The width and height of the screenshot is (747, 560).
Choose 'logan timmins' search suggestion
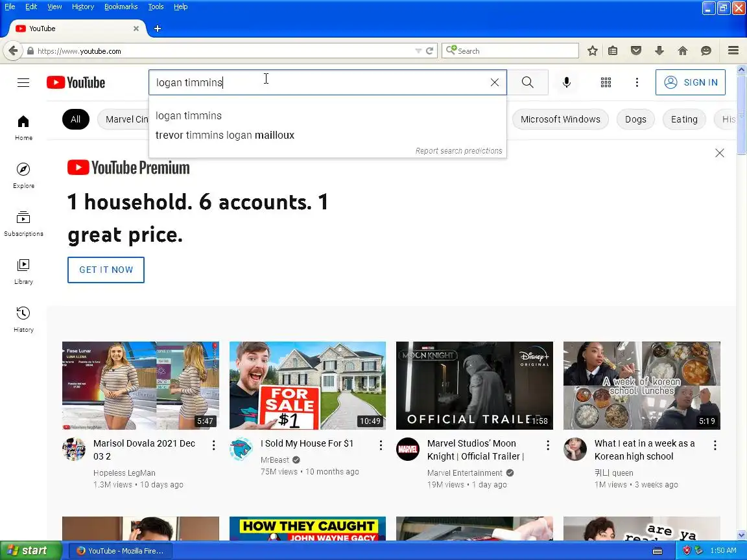(327, 116)
